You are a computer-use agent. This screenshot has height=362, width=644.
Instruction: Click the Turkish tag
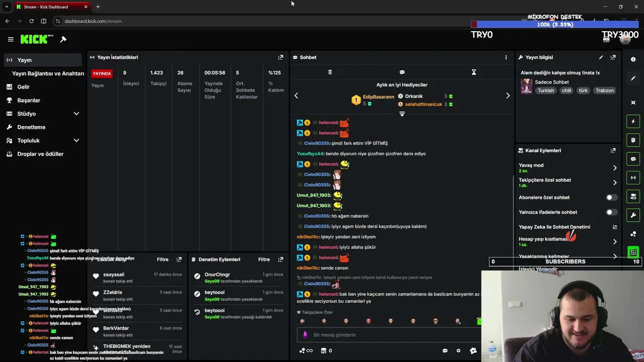(545, 90)
